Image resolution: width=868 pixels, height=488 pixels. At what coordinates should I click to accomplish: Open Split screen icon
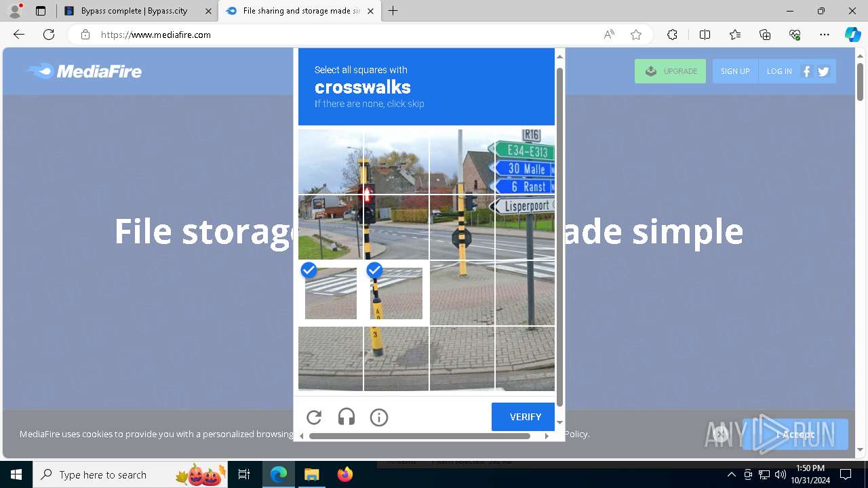pyautogui.click(x=705, y=35)
